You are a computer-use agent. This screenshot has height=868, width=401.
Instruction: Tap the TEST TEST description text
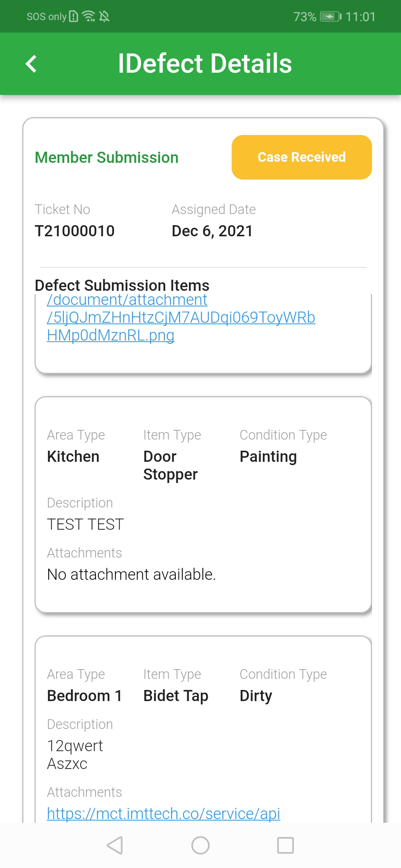coord(85,524)
